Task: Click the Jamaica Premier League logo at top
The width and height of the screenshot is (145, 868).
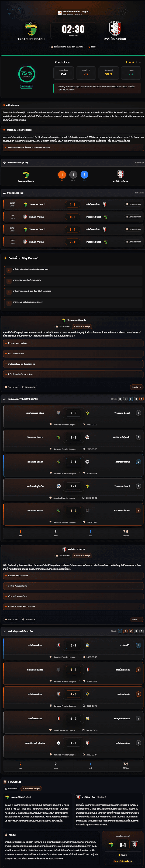Action: tap(60, 13)
